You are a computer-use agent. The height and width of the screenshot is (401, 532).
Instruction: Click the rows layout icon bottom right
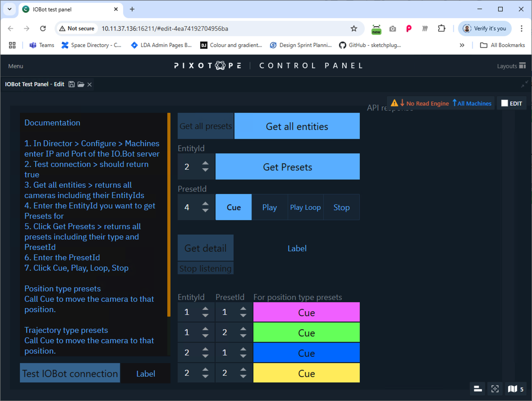[477, 388]
